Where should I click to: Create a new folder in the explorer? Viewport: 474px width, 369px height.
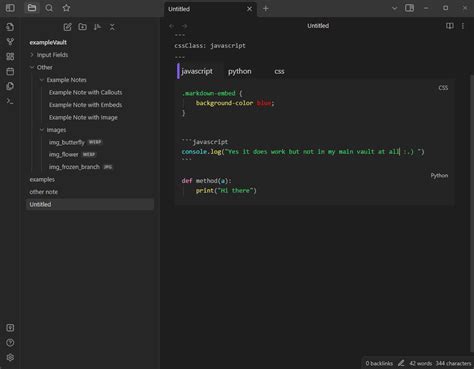click(x=82, y=27)
